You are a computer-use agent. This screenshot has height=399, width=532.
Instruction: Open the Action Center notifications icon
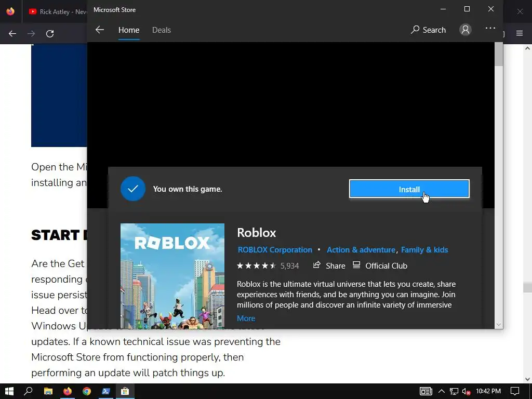pos(515,391)
